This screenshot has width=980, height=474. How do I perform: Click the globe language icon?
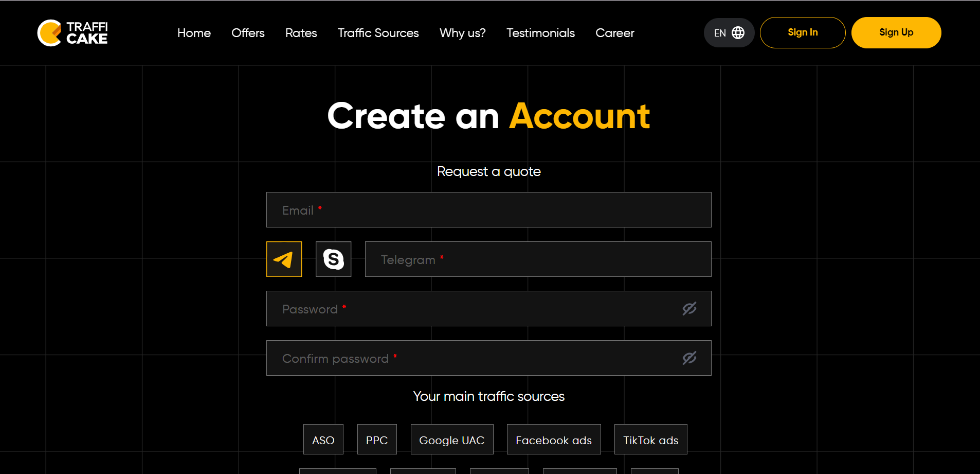738,33
